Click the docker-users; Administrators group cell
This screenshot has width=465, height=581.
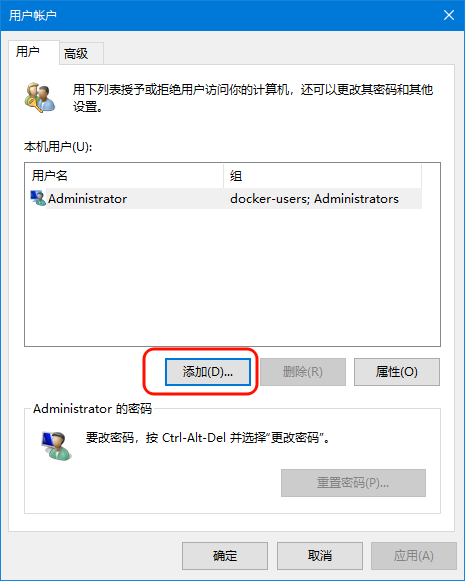click(314, 199)
